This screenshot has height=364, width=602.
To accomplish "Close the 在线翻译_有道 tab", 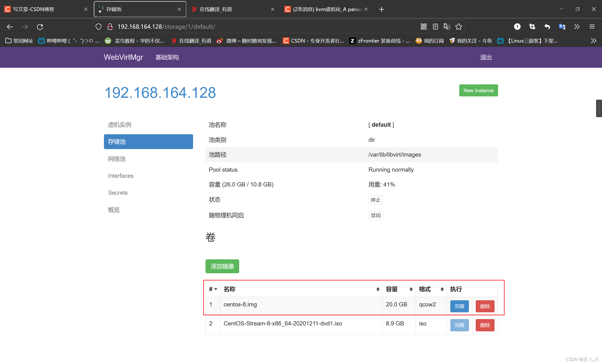I will click(x=273, y=9).
